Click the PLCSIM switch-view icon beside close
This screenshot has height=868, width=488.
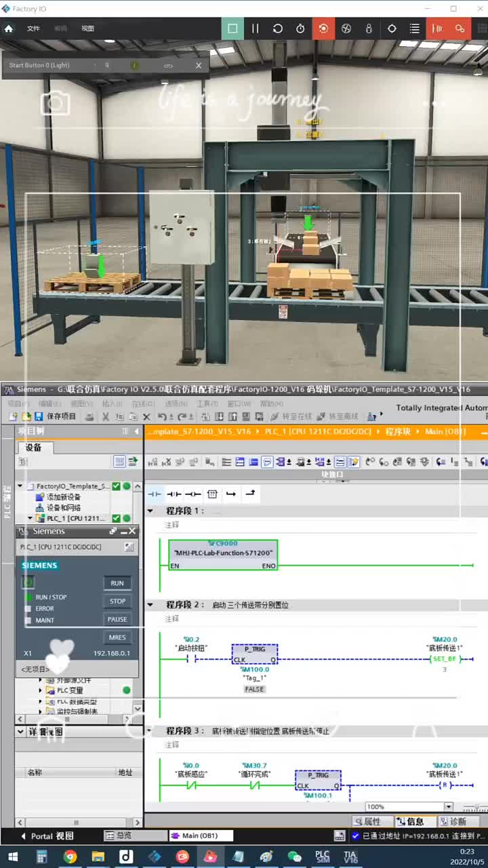tap(113, 531)
